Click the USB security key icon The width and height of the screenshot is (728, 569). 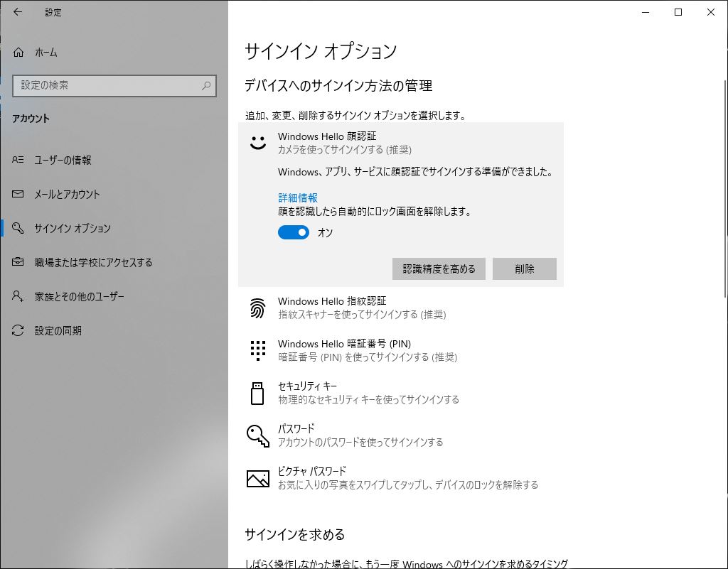(x=257, y=394)
